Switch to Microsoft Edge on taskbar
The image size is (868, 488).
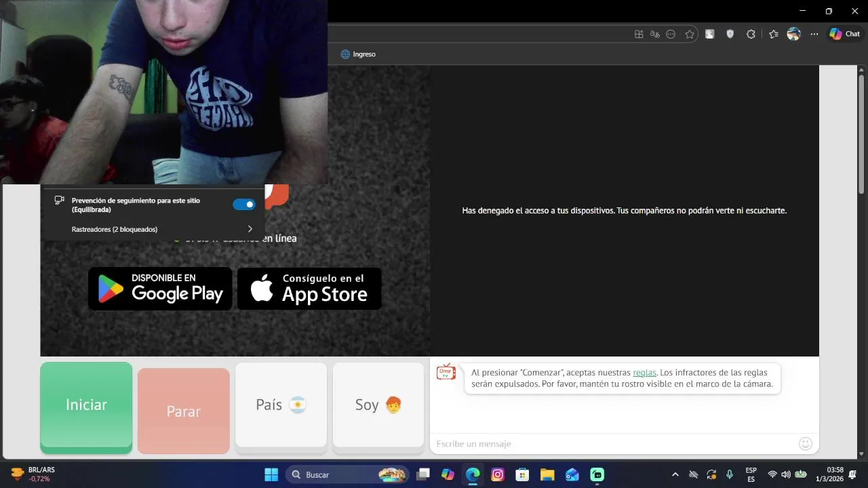click(x=473, y=474)
